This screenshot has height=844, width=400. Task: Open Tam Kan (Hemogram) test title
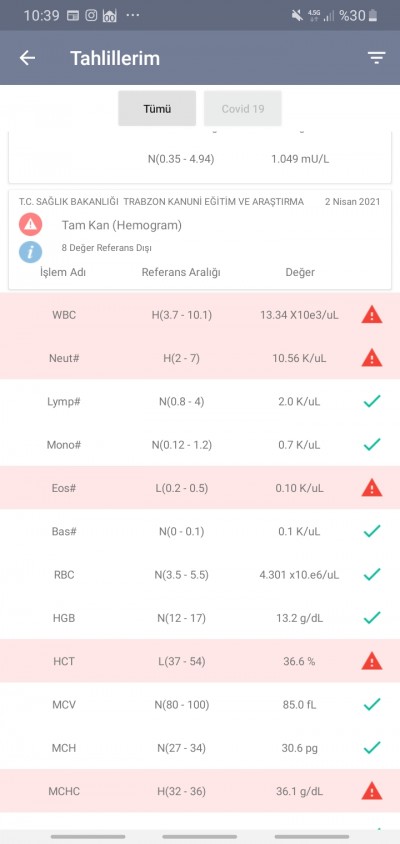pos(122,226)
